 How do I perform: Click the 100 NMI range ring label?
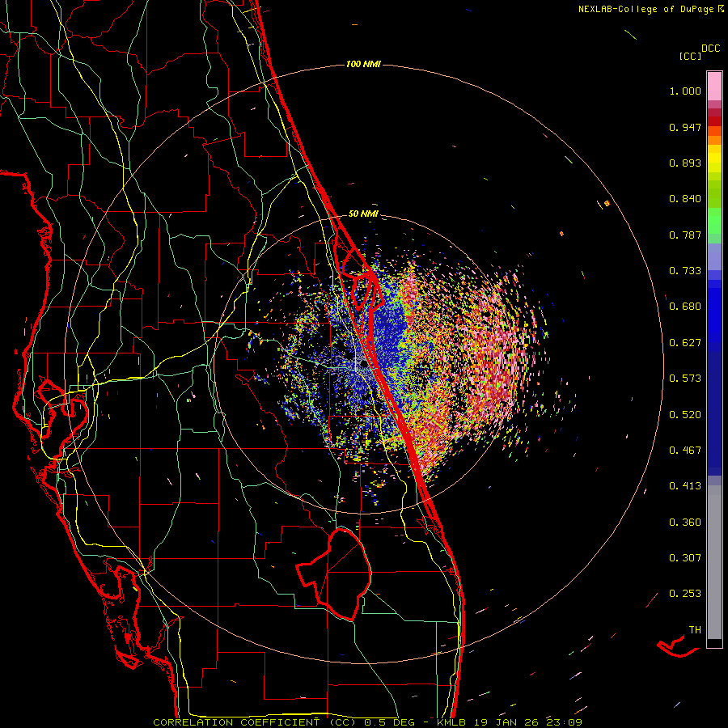point(363,64)
